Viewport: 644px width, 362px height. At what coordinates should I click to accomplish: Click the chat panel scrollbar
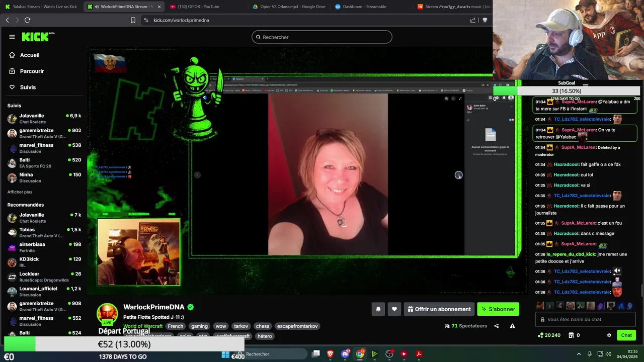point(641,291)
